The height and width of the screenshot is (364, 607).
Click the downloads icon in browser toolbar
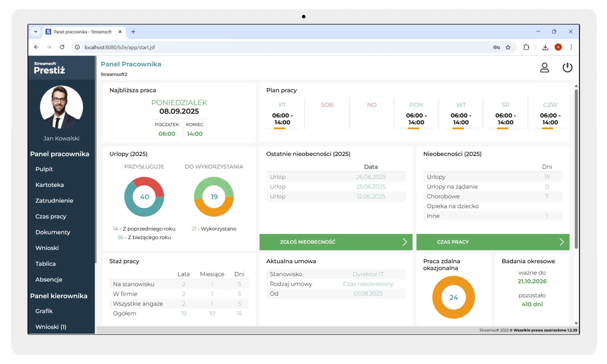(545, 47)
